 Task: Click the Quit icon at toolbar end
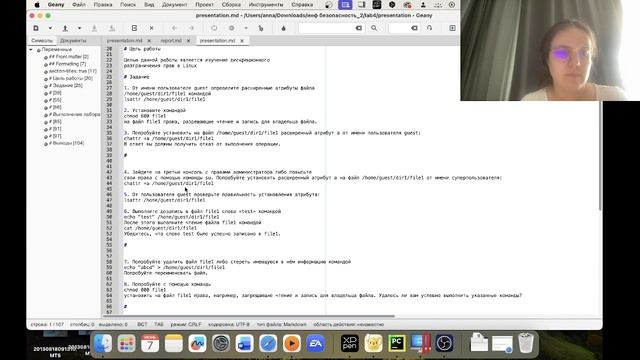452,28
